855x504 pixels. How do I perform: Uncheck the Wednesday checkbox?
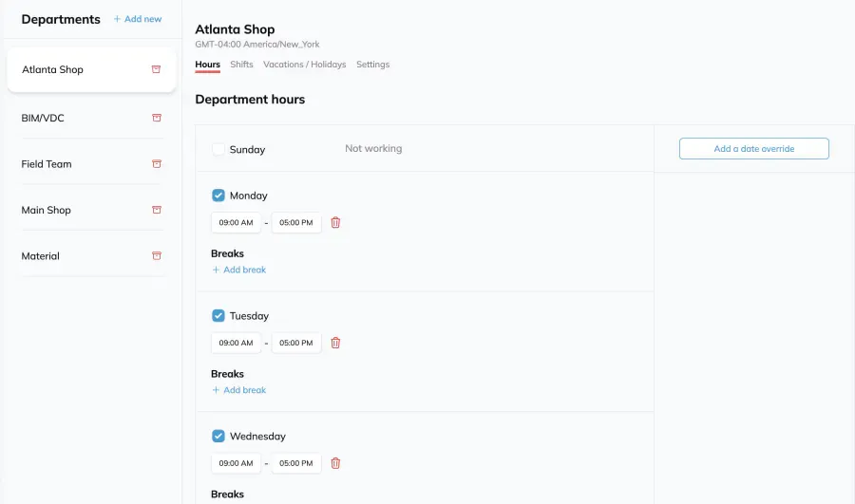pyautogui.click(x=218, y=436)
